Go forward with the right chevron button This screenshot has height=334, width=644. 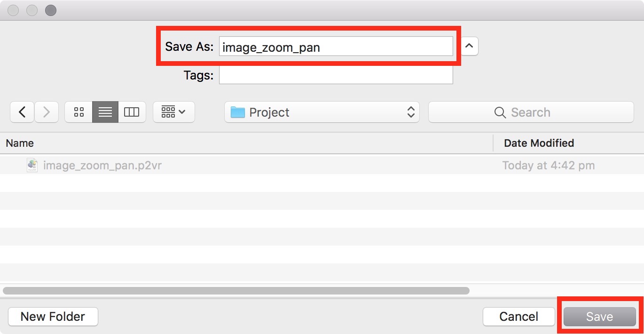tap(46, 112)
